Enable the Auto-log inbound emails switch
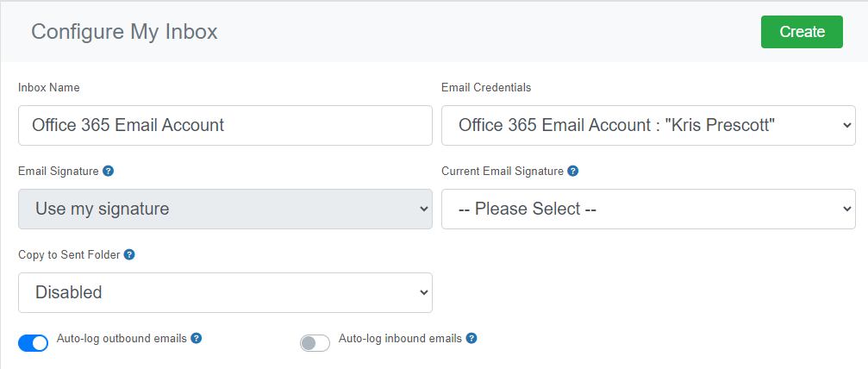Image resolution: width=868 pixels, height=369 pixels. (x=315, y=343)
